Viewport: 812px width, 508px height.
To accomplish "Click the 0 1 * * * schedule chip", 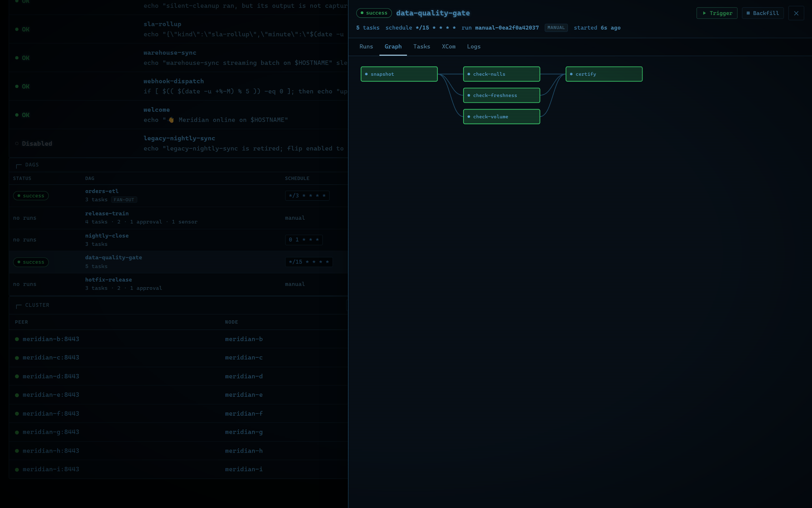I will point(304,239).
